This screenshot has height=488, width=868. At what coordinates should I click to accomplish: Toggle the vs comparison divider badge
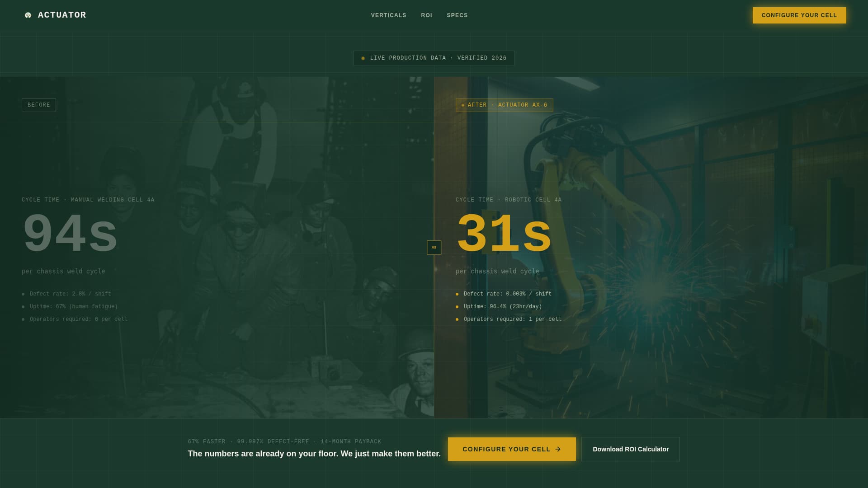(434, 248)
